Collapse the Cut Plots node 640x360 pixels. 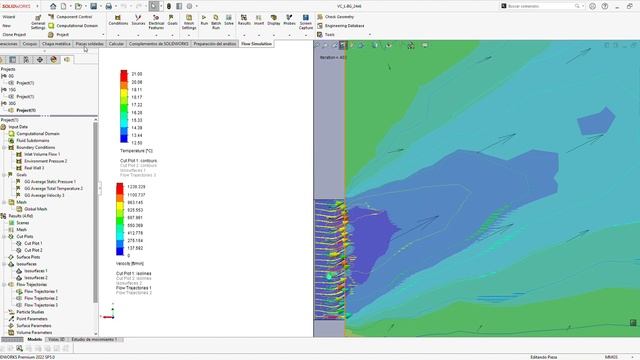pos(4,236)
